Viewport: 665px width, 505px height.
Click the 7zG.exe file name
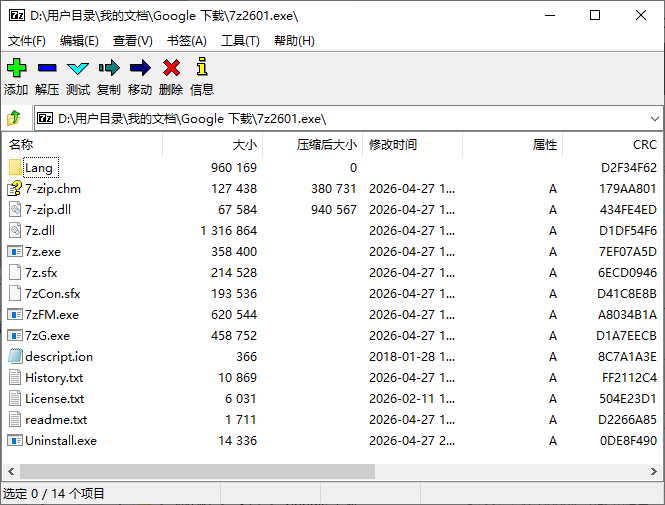click(x=47, y=336)
